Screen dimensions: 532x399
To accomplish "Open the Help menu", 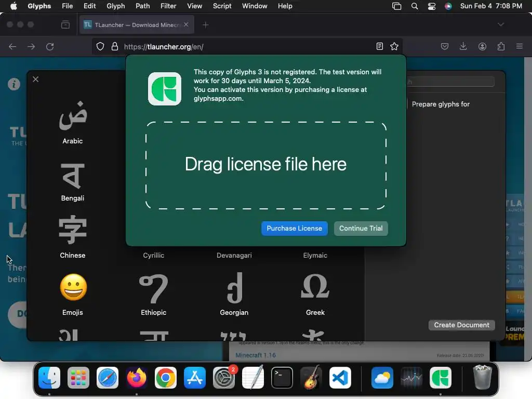I will click(x=285, y=6).
